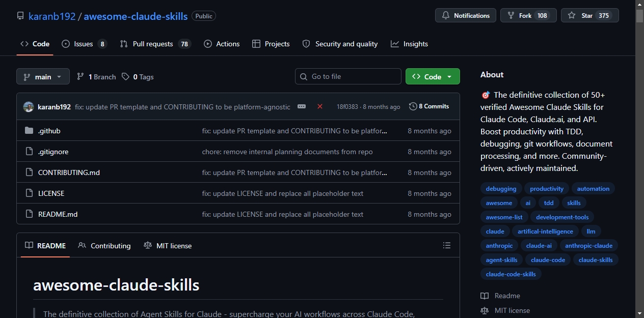Open the Security and quality tab
This screenshot has width=644, height=318.
click(x=340, y=44)
